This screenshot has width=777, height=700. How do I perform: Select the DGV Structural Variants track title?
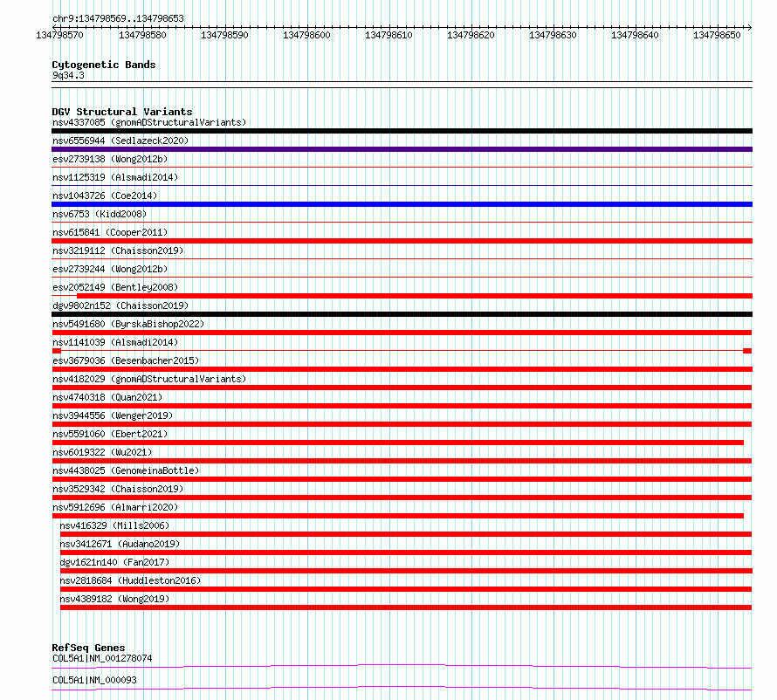[x=122, y=112]
